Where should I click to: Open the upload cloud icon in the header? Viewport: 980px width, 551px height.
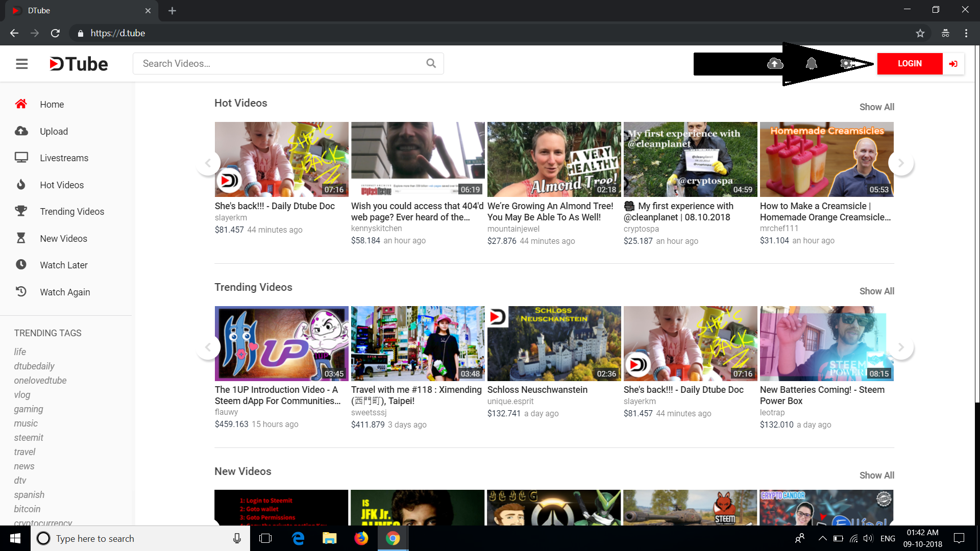click(775, 63)
